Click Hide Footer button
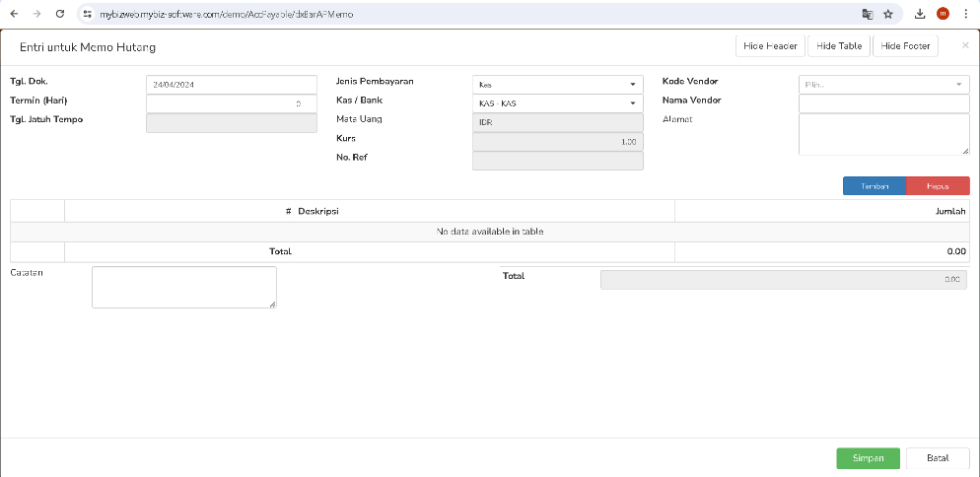This screenshot has height=477, width=980. 905,45
